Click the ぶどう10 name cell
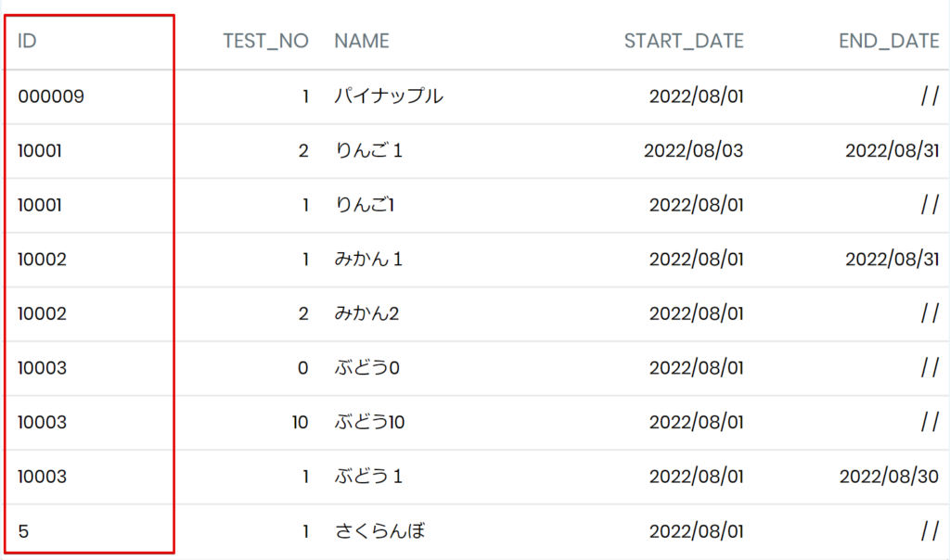Viewport: 950px width, 560px height. pyautogui.click(x=369, y=422)
